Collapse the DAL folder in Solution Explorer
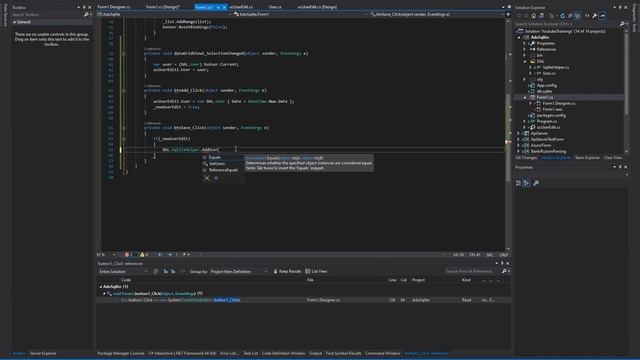The height and width of the screenshot is (360, 640). [525, 61]
